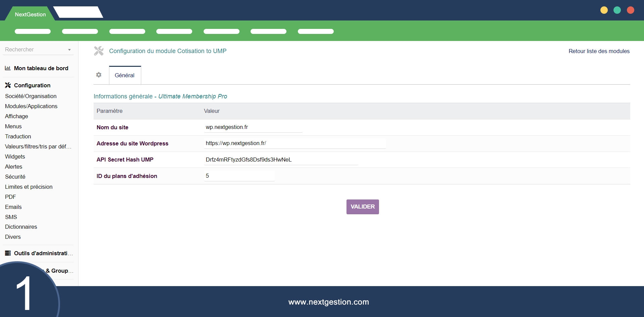Image resolution: width=644 pixels, height=317 pixels.
Task: Open the Rechercher dropdown arrow
Action: pyautogui.click(x=69, y=50)
